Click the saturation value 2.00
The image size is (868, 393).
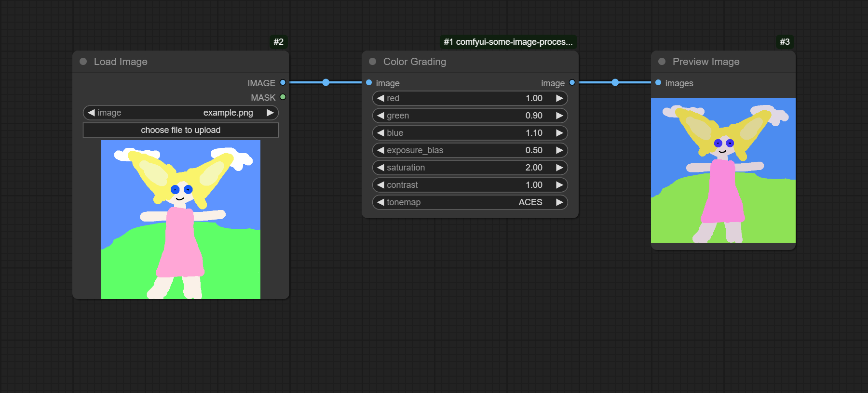coord(534,168)
